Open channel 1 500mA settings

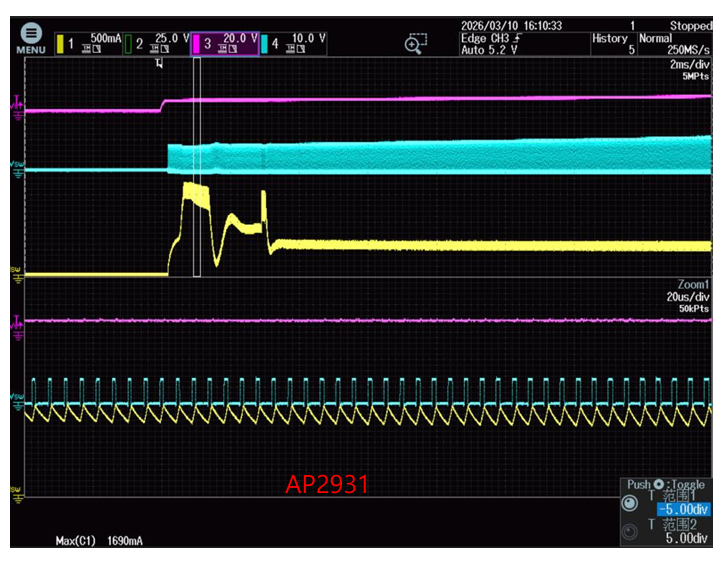91,43
